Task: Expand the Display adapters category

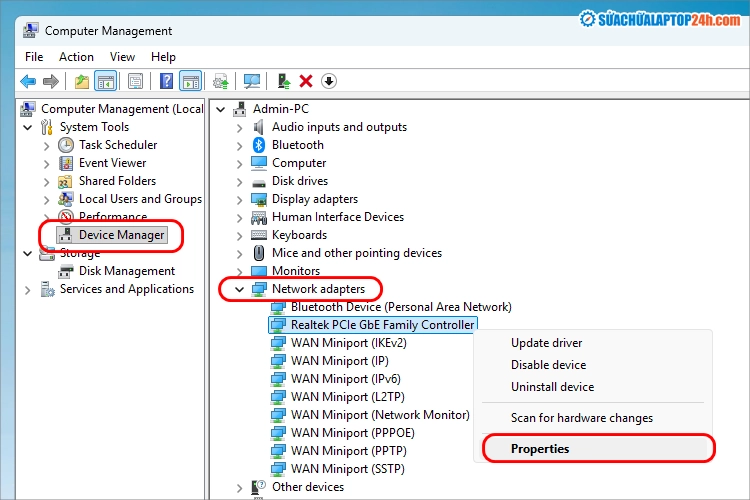Action: coord(239,199)
